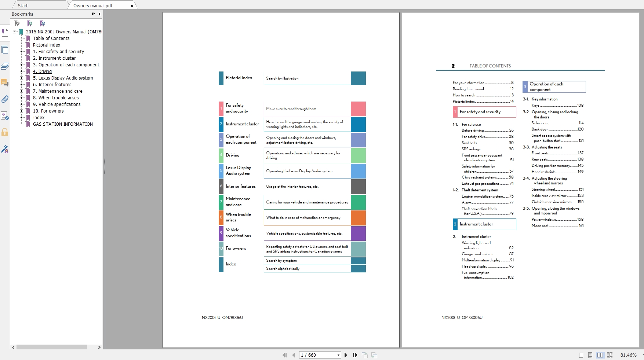Go to the next page arrow

[346, 355]
